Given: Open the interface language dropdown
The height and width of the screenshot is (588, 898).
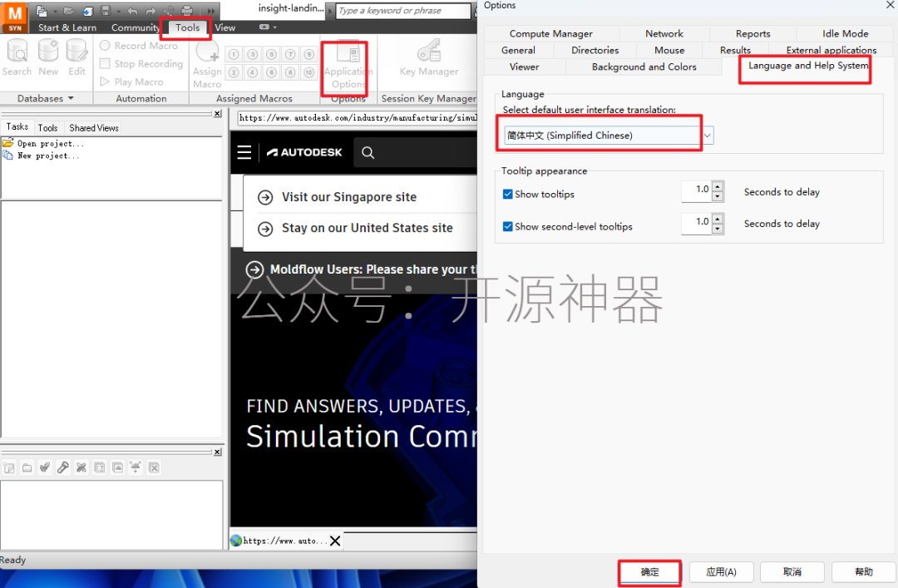Looking at the screenshot, I should point(708,136).
